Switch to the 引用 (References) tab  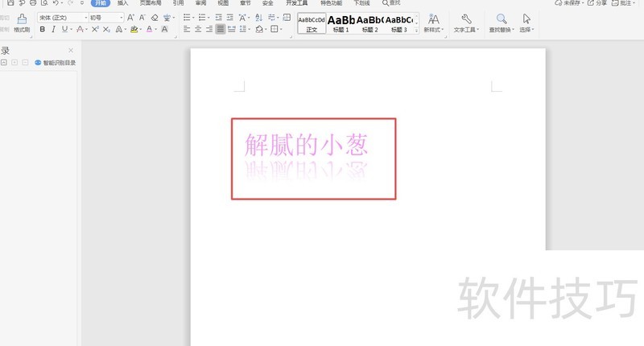tap(178, 3)
